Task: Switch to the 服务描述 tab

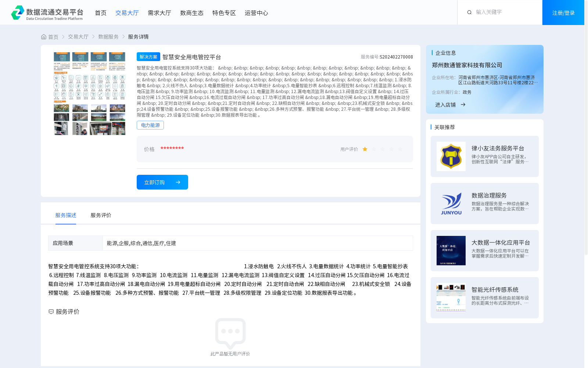Action: pyautogui.click(x=66, y=215)
